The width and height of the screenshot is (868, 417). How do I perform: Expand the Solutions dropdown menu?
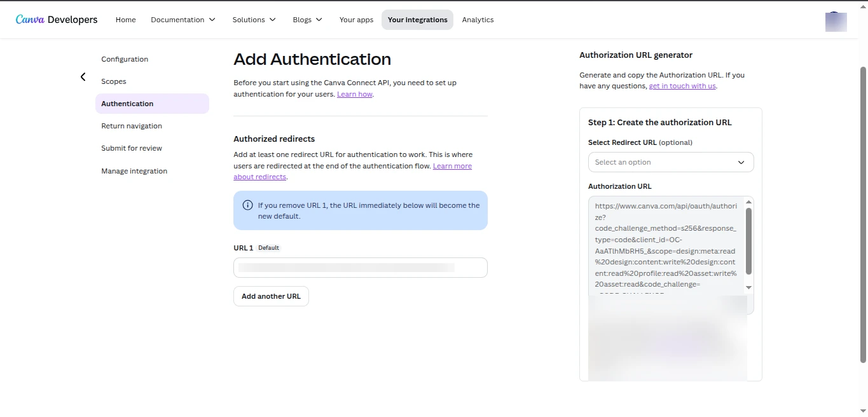(254, 20)
